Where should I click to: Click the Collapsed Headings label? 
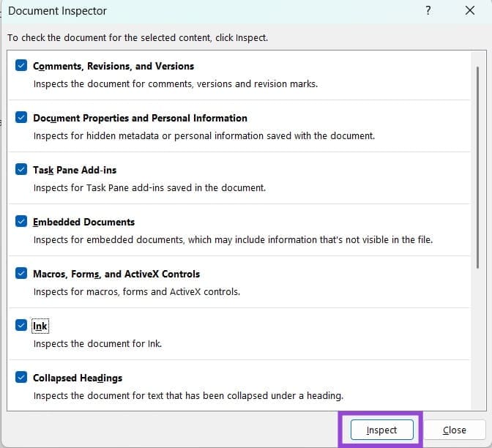[x=78, y=378]
